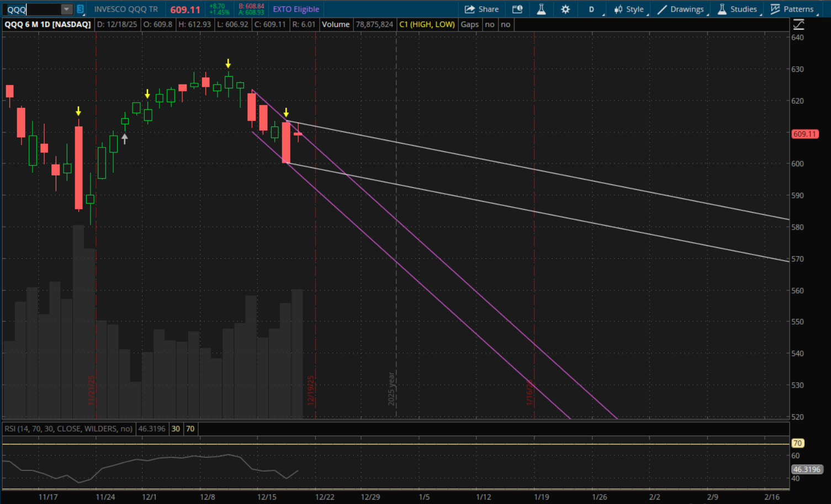Click yellow down arrow near 630 high
Image resolution: width=831 pixels, height=504 pixels.
228,63
